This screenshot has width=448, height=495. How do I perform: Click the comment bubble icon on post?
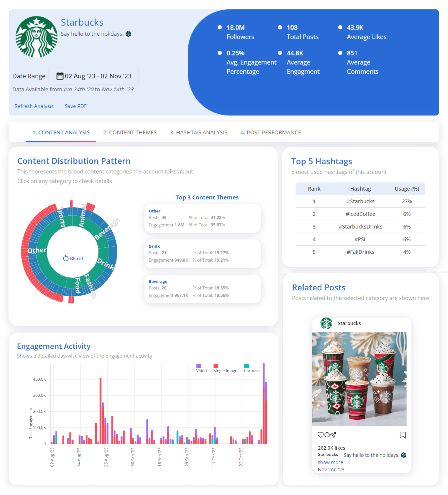pyautogui.click(x=327, y=435)
